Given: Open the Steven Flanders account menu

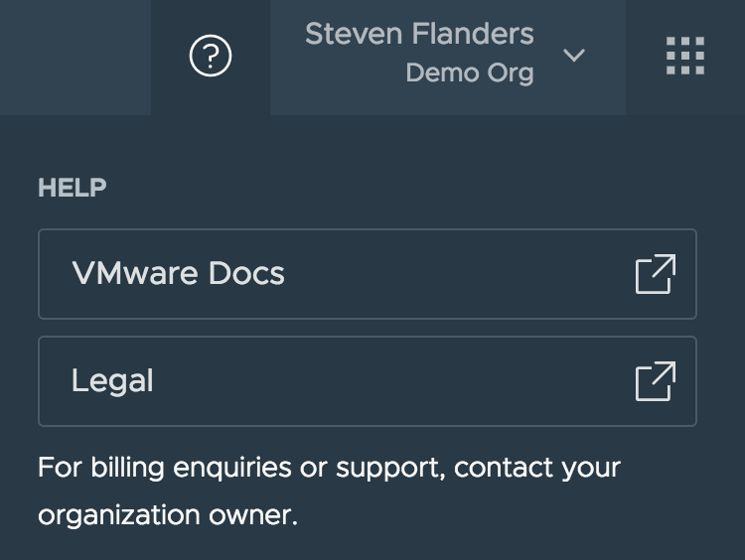Looking at the screenshot, I should click(419, 35).
